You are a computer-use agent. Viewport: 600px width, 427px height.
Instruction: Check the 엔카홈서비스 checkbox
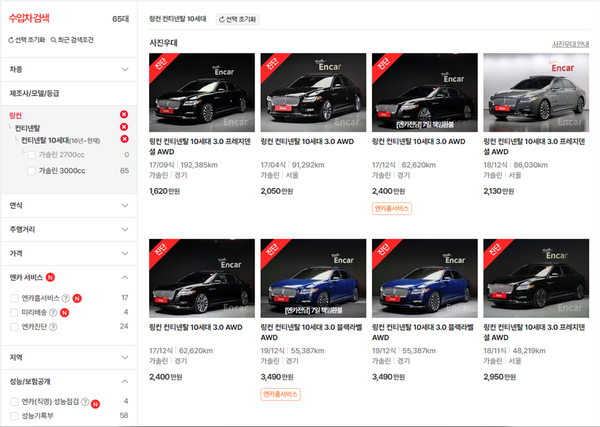(x=14, y=298)
